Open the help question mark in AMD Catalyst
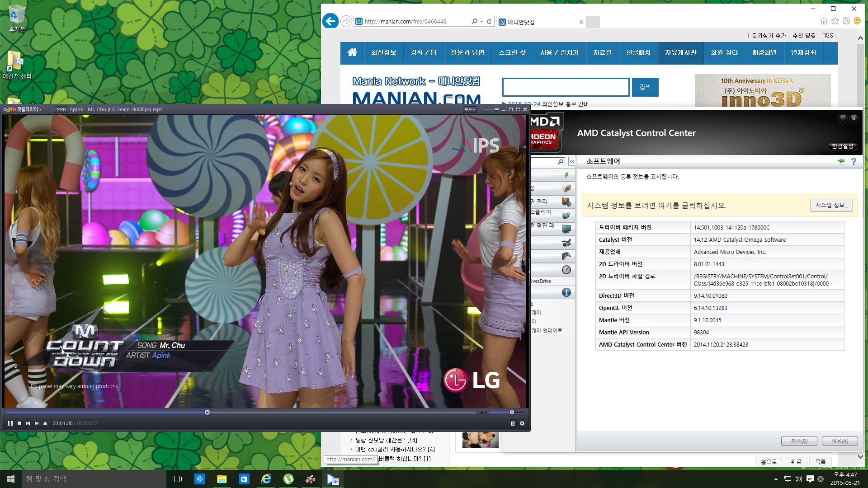Viewport: 868px width, 488px height. pos(854,161)
